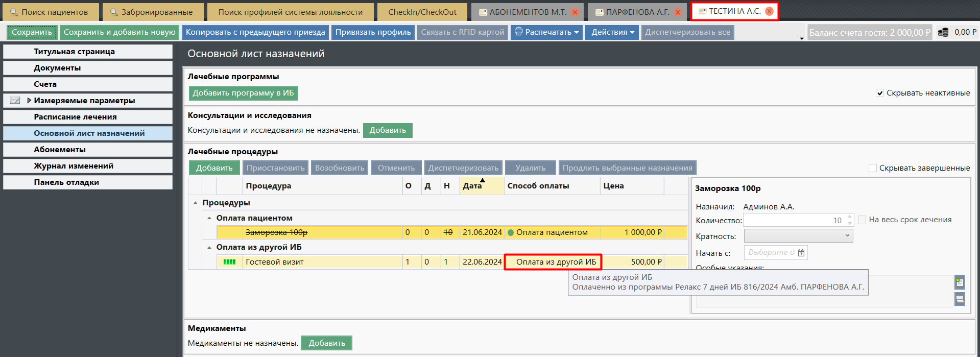Close the АБОНЕМЕНТОВ М.Т. tab
The image size is (980, 357).
[575, 12]
